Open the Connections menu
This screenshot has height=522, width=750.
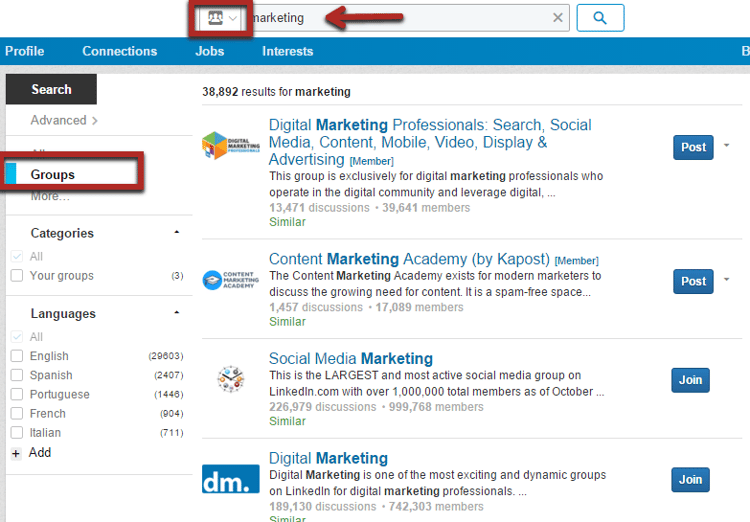tap(120, 51)
